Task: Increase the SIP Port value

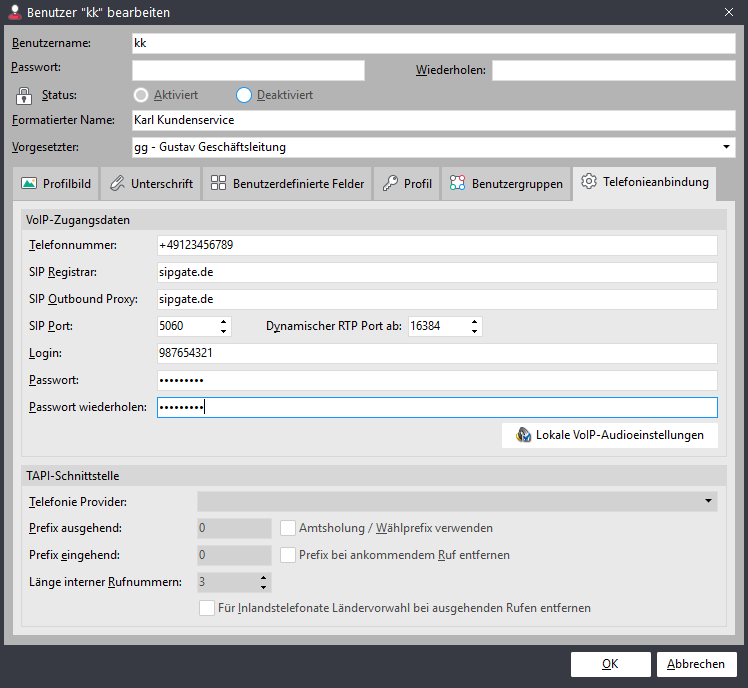Action: pos(224,322)
